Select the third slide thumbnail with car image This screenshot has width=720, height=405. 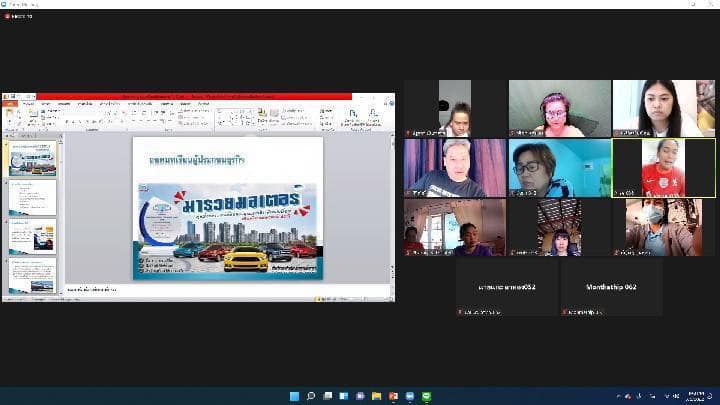pos(33,237)
